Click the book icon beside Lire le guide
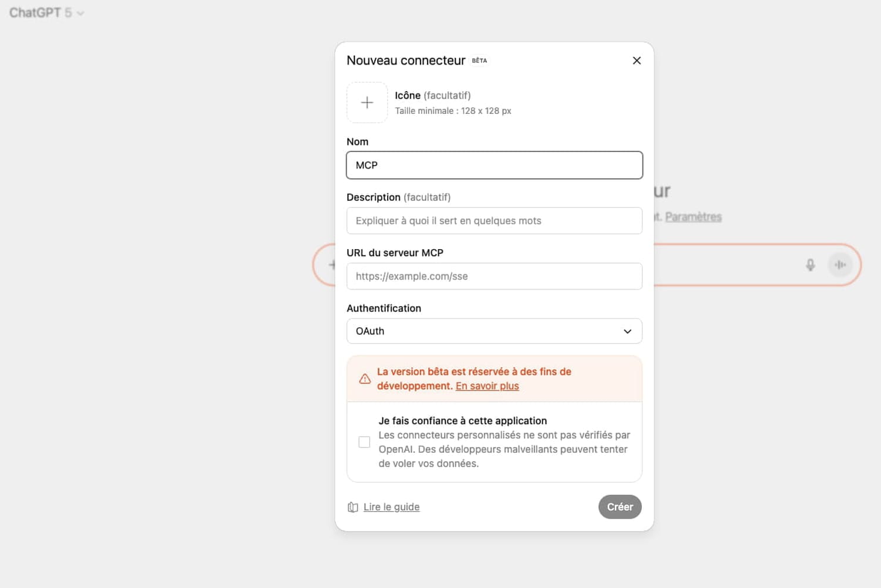The image size is (881, 588). [352, 506]
